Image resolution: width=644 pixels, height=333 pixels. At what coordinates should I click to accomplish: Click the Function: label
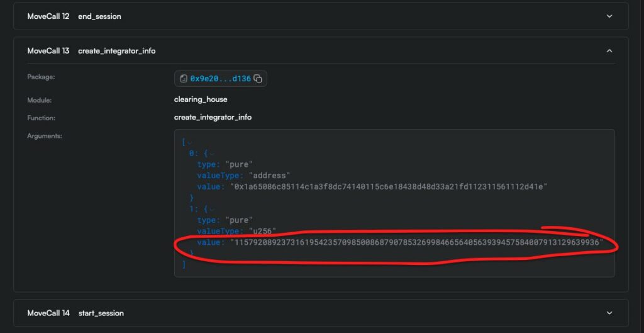click(x=41, y=118)
